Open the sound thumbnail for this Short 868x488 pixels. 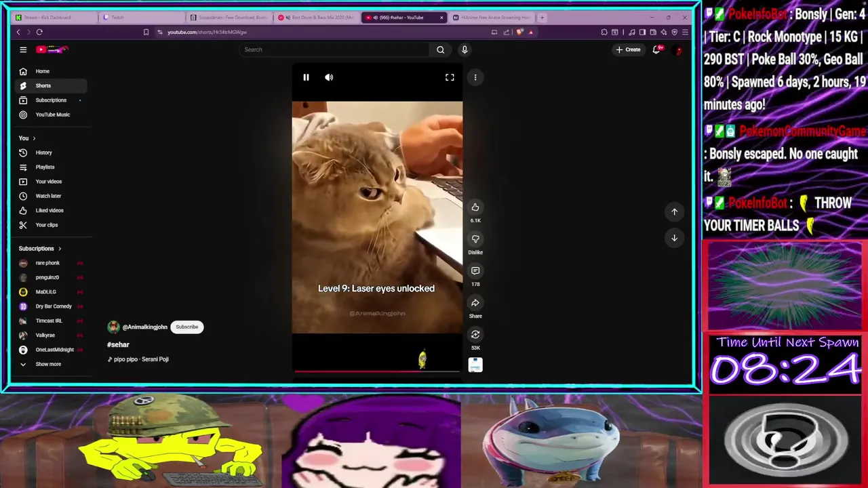tap(475, 365)
